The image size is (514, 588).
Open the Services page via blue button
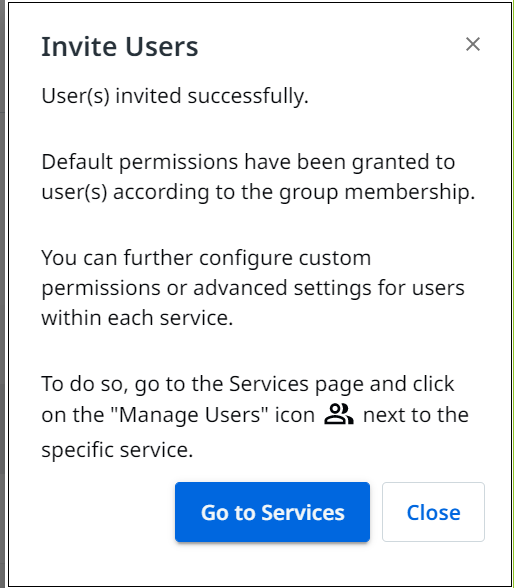click(x=272, y=512)
